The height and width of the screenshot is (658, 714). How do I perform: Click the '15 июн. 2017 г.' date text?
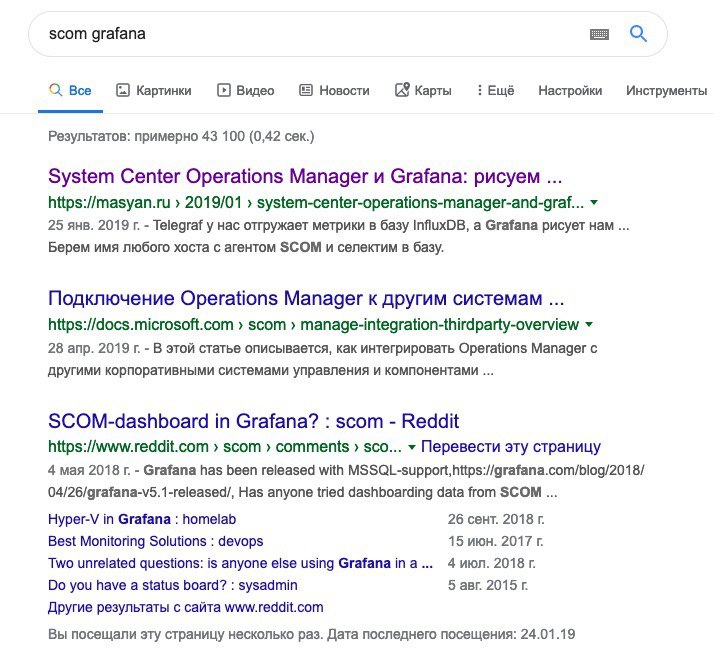[496, 541]
